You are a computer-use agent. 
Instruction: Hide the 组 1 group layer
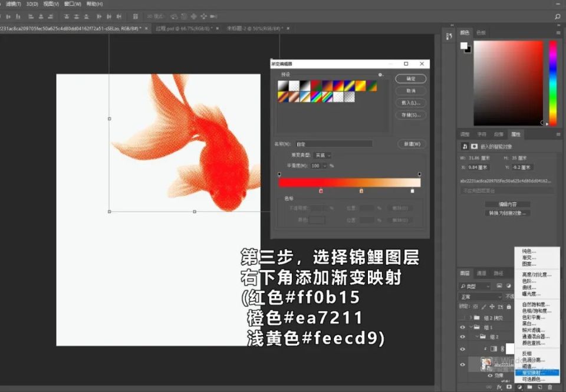tap(462, 327)
